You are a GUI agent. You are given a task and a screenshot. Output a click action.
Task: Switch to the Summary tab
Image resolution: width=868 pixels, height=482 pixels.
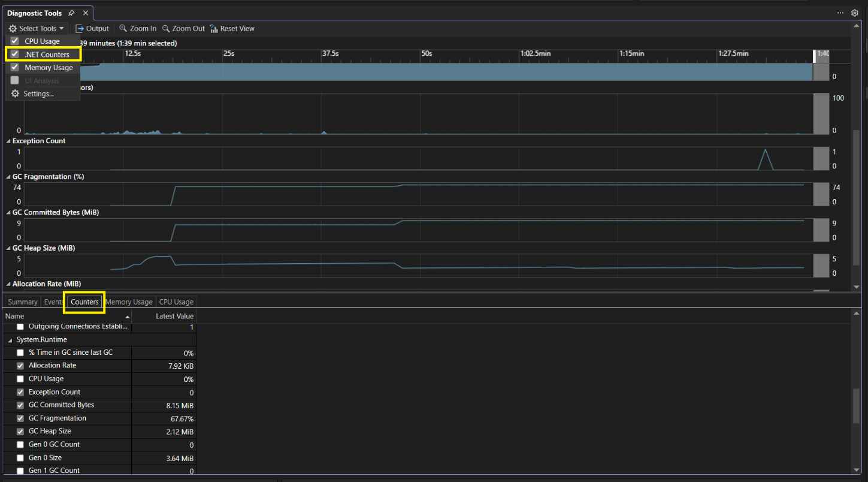pos(23,302)
